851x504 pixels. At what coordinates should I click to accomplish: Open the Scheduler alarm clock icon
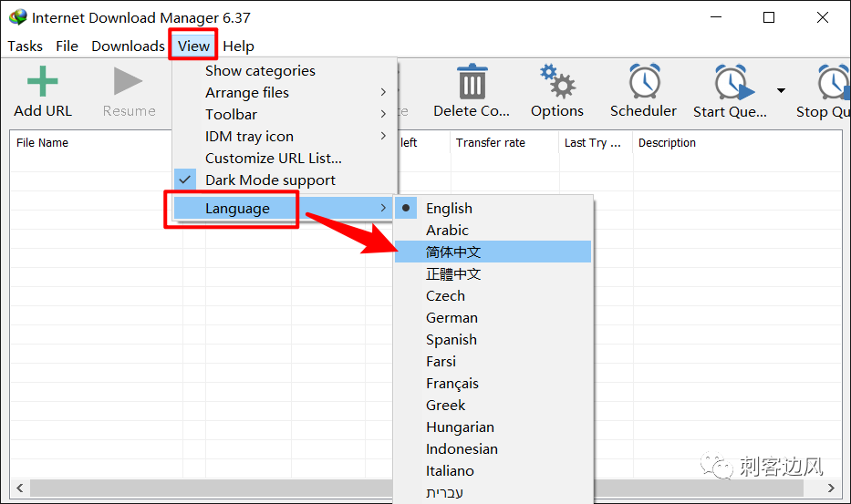pyautogui.click(x=644, y=81)
